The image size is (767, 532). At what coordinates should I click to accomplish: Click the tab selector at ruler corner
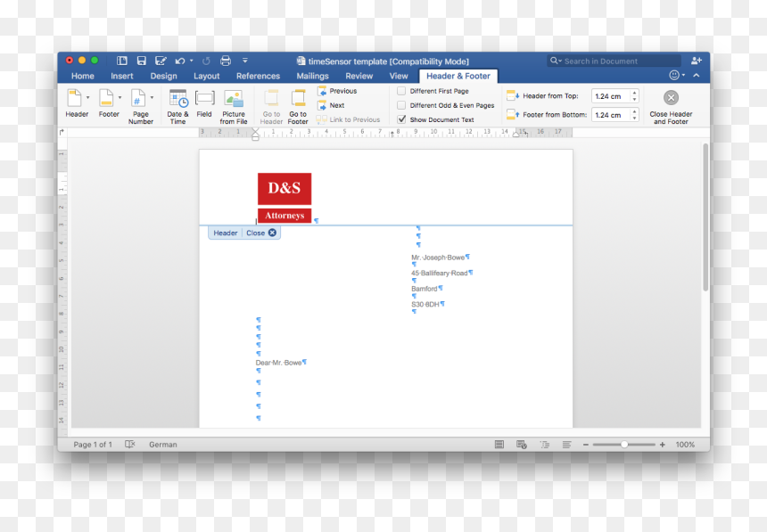[62, 132]
